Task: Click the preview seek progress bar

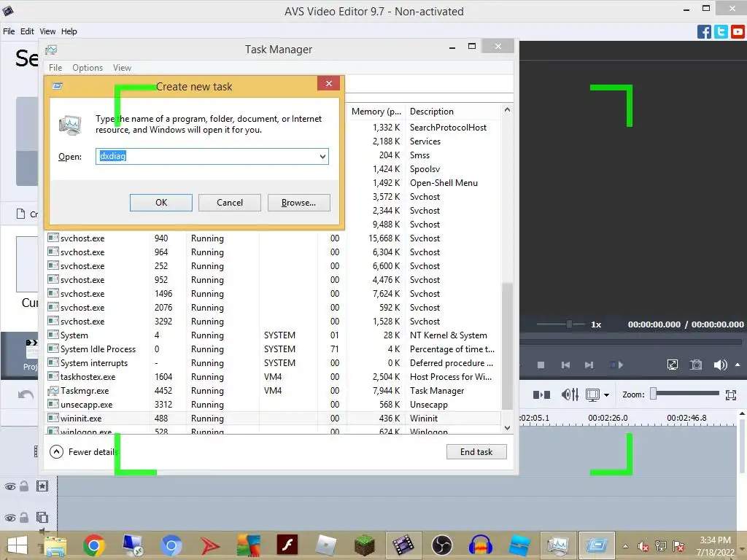Action: coord(630,342)
